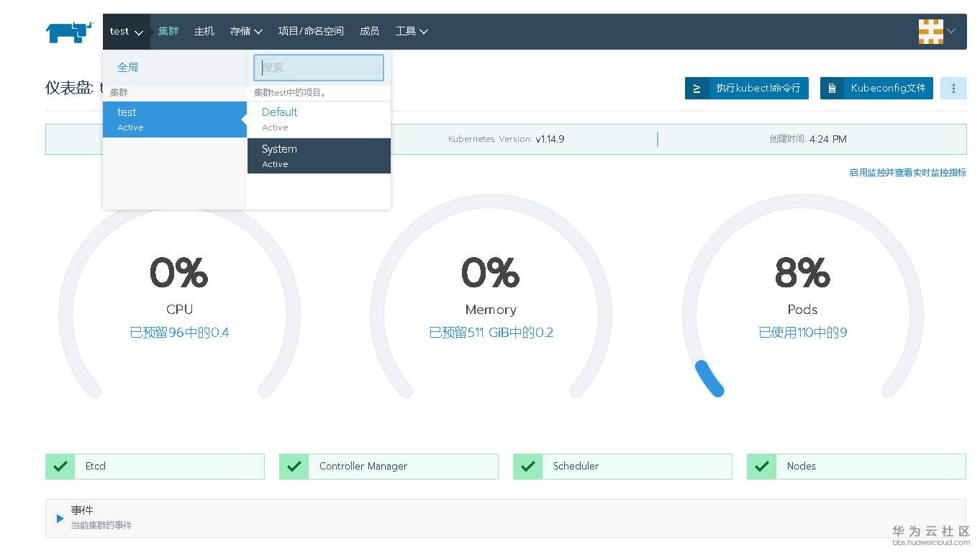
Task: Click the project search input field
Action: pos(319,68)
